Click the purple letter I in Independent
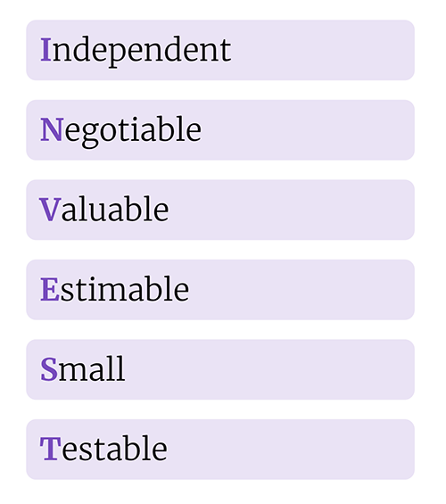Viewport: 446px width, 504px height. coord(45,49)
